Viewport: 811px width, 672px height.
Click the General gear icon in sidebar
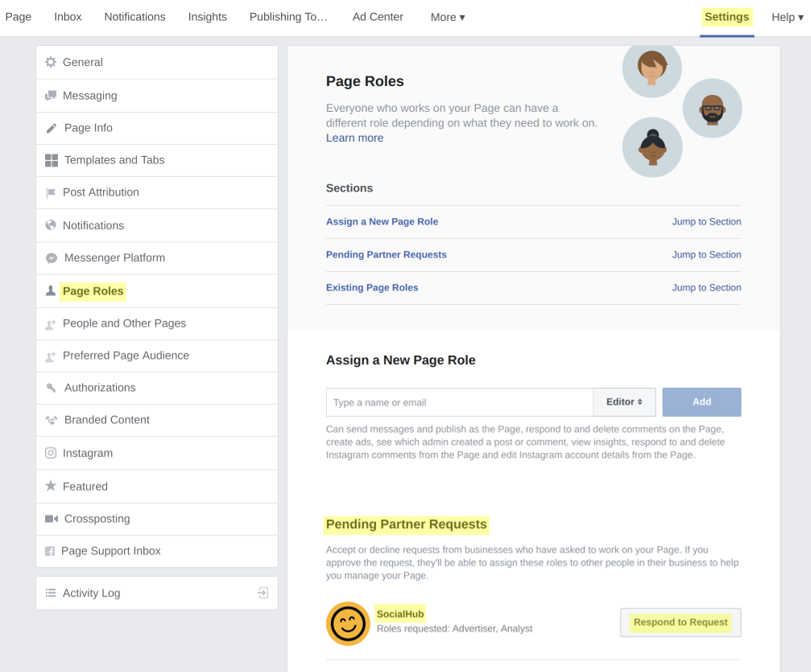51,62
